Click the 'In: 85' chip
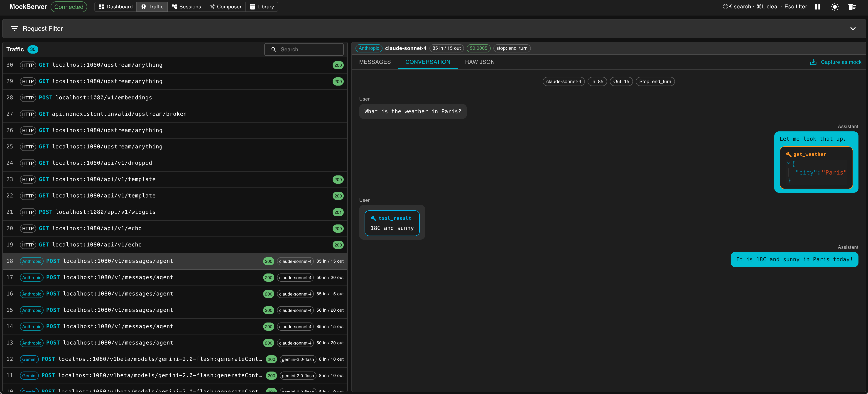This screenshot has width=868, height=394. point(597,81)
